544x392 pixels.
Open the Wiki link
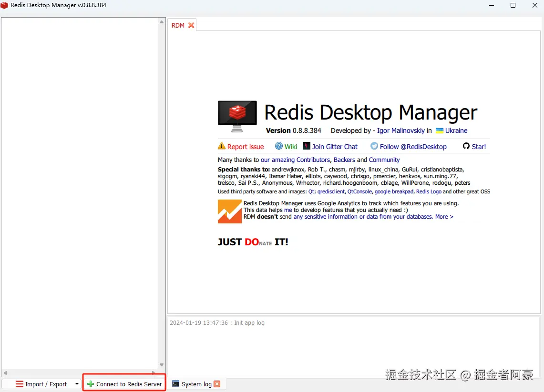click(x=291, y=147)
